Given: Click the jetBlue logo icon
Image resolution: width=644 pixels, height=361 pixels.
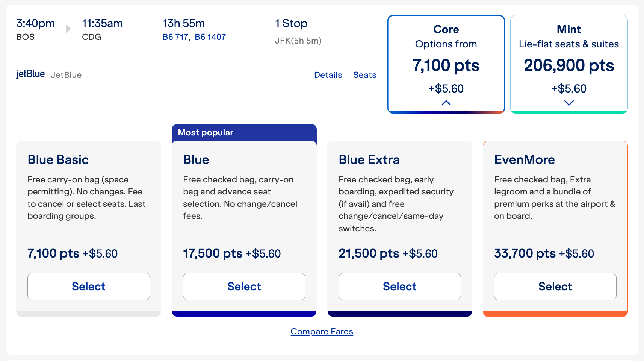Looking at the screenshot, I should [31, 74].
